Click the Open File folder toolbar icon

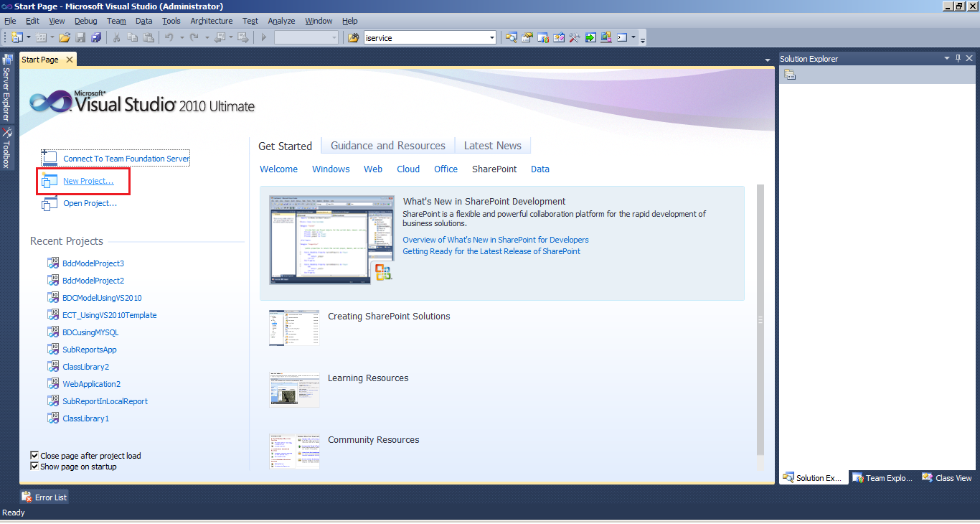[x=65, y=37]
